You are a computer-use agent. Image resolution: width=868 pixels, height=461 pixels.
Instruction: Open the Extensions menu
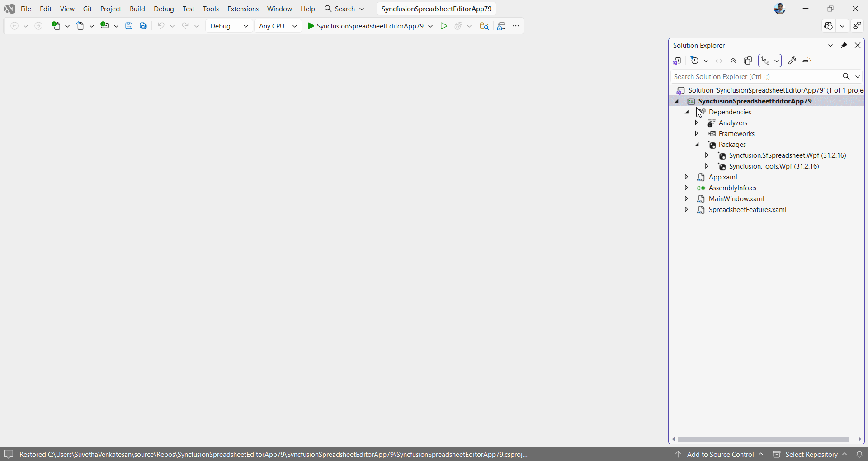tap(243, 9)
